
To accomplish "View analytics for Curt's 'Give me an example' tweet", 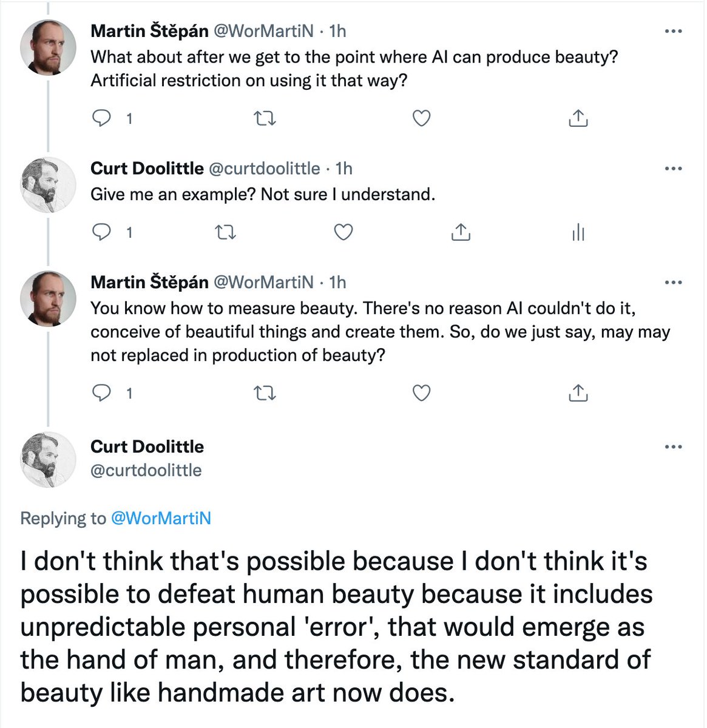I will pyautogui.click(x=578, y=232).
